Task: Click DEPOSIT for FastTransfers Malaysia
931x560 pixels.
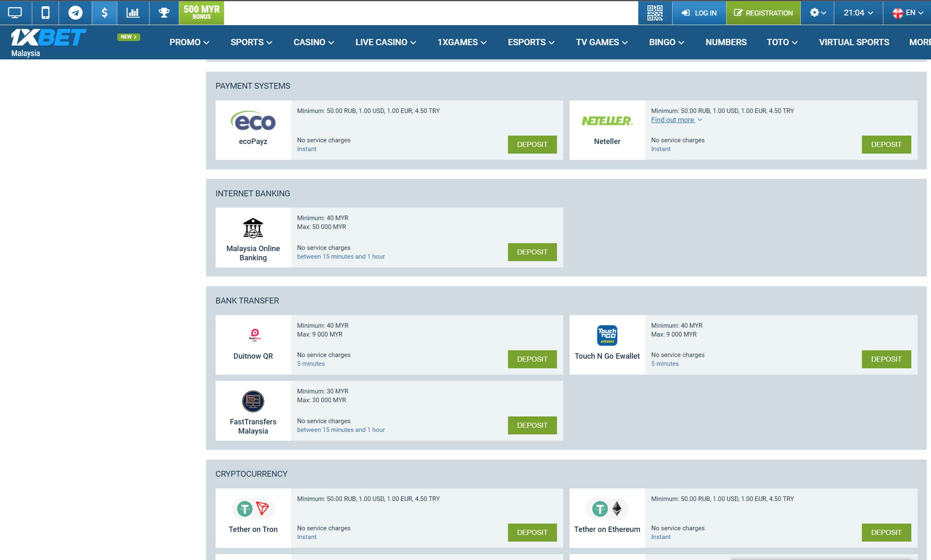Action: click(532, 425)
